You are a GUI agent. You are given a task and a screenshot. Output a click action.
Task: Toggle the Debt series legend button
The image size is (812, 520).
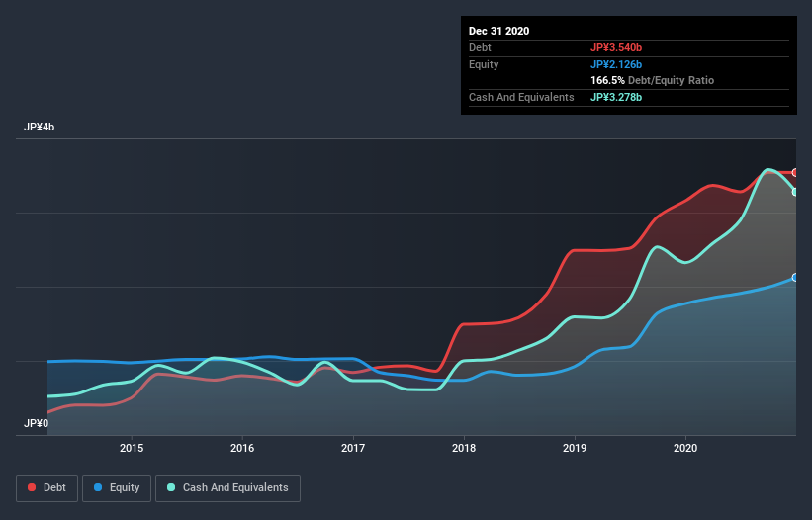(47, 488)
